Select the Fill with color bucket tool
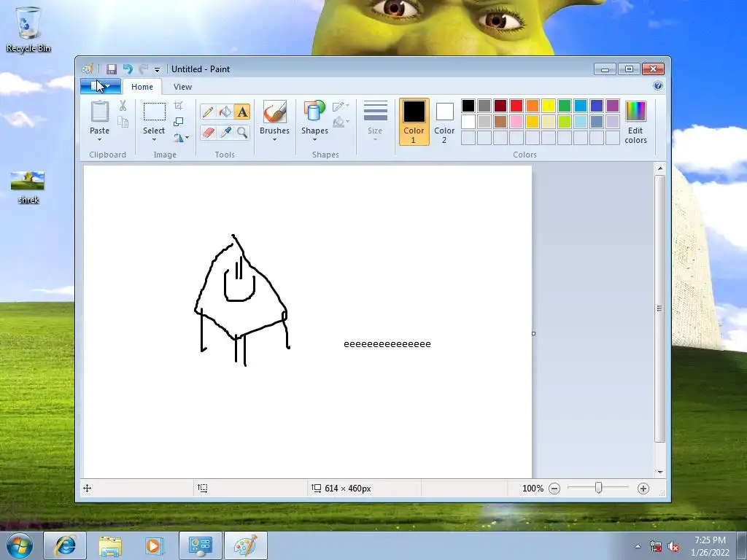This screenshot has width=747, height=560. (x=225, y=112)
